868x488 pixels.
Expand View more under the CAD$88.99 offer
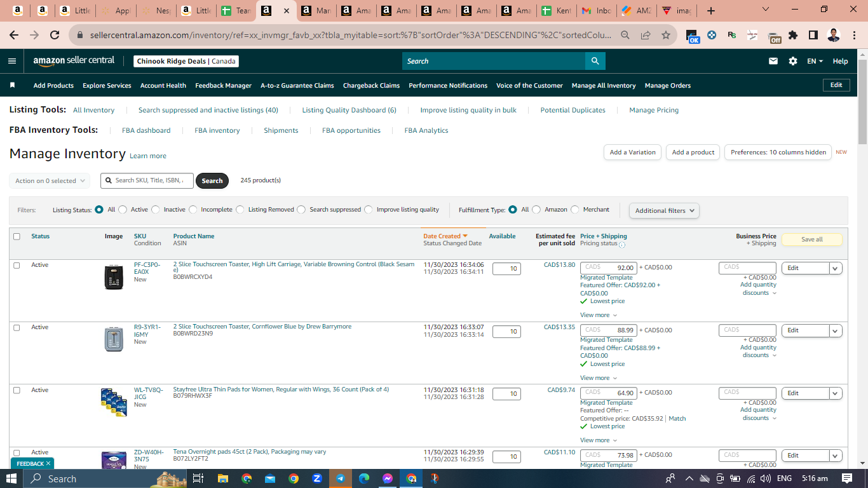(x=598, y=378)
